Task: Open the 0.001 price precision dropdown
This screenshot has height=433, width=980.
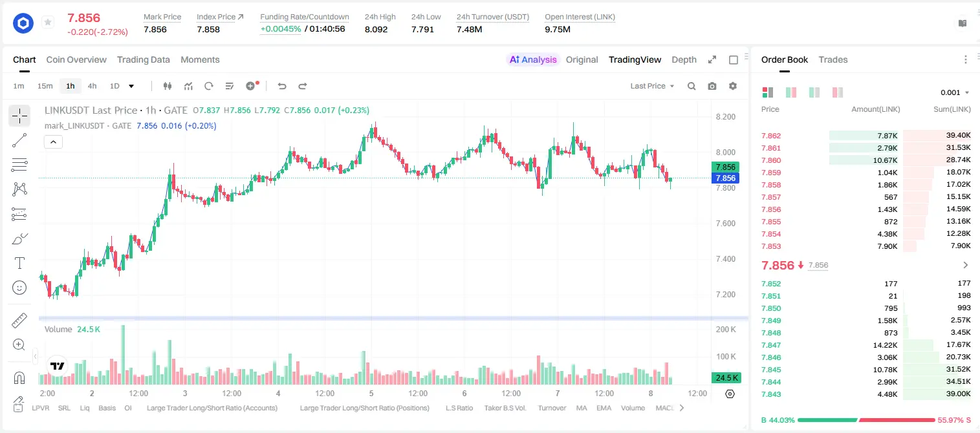Action: coord(955,92)
